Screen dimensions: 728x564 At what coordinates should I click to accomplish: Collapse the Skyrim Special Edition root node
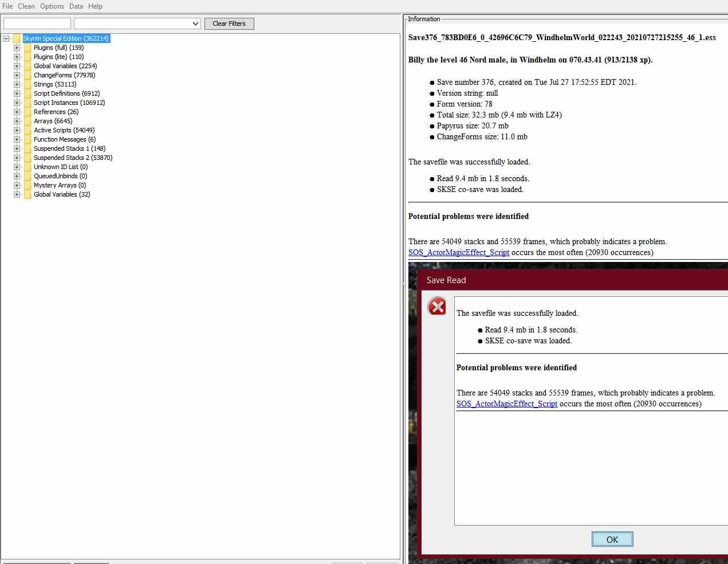(6, 38)
